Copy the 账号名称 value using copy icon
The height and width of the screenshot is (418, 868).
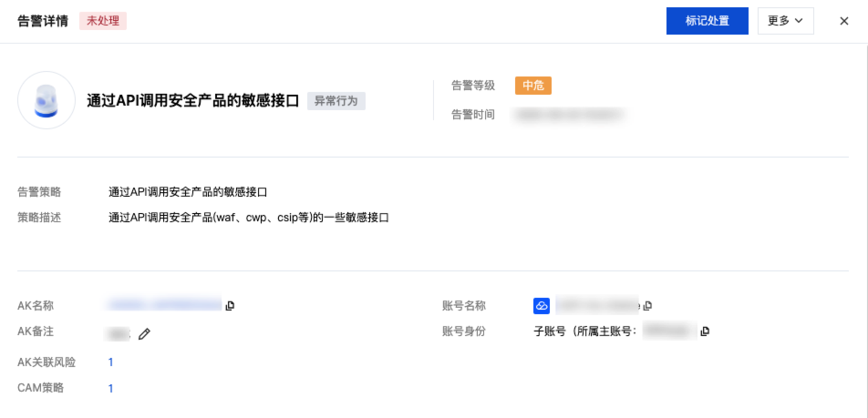[647, 305]
